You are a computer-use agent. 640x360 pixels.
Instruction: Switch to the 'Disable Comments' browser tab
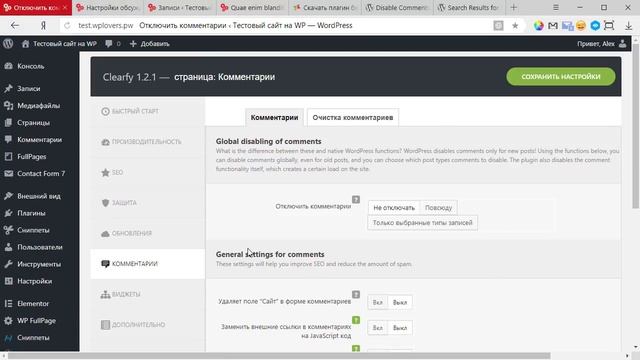point(397,7)
